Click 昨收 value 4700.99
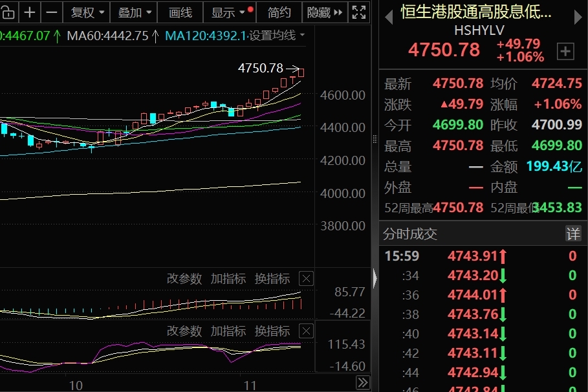This screenshot has width=588, height=392. tap(556, 125)
